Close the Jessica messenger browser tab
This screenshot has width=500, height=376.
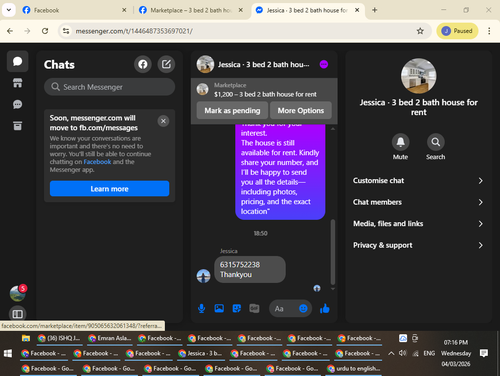point(357,10)
